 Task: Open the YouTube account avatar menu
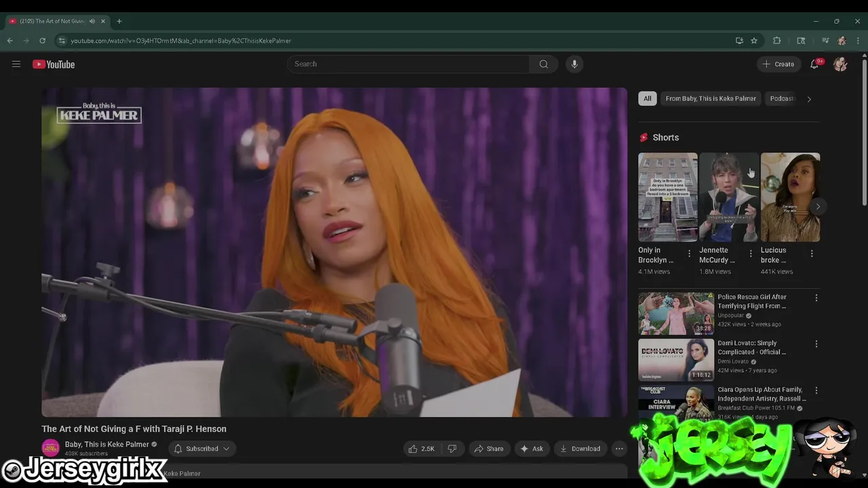[840, 64]
